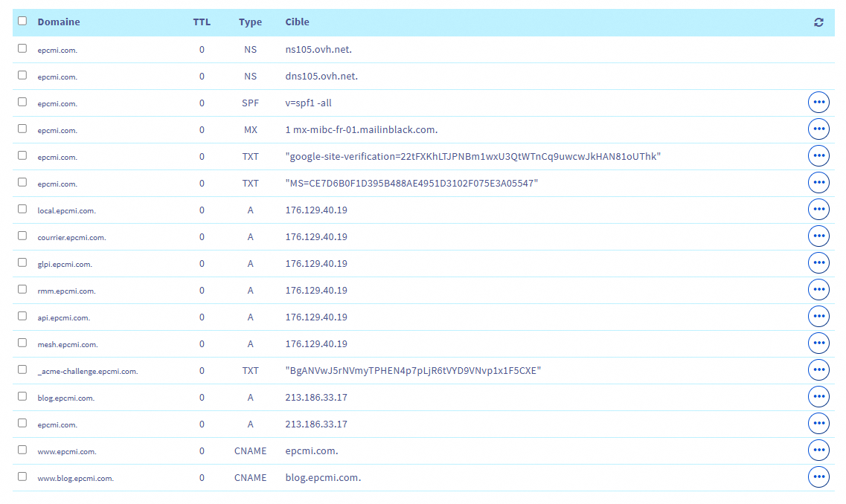Open actions menu for google-site-verification TXT record
Image resolution: width=846 pixels, height=504 pixels.
(818, 156)
